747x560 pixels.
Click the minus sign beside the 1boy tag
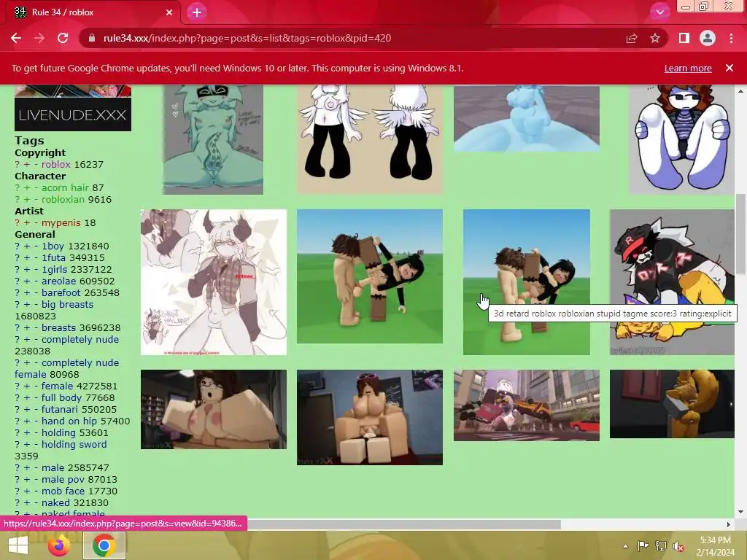[x=36, y=246]
